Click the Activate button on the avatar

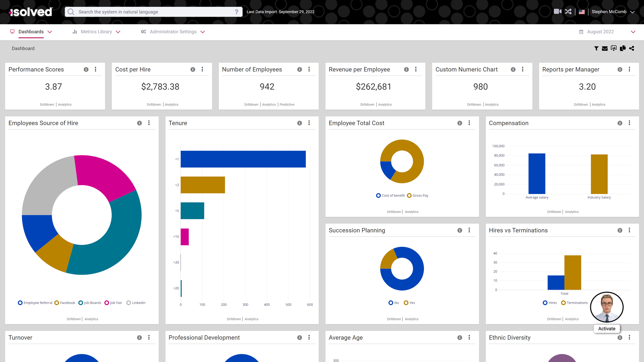(607, 328)
